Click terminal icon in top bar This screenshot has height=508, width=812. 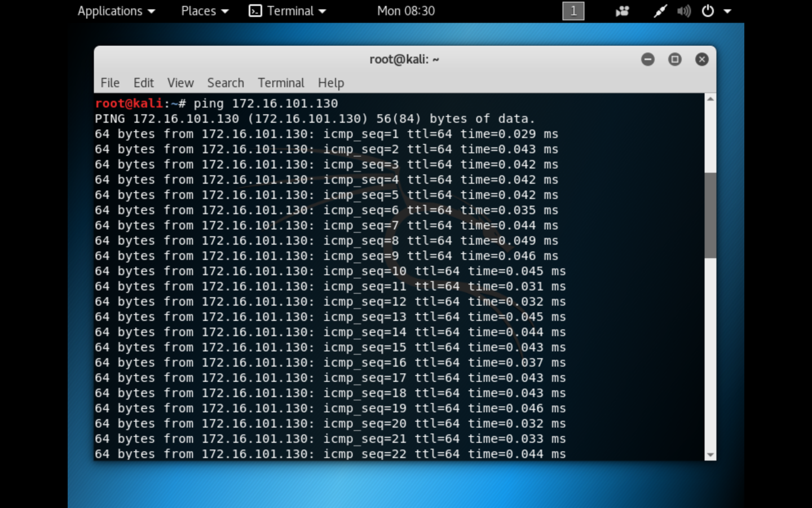pos(255,11)
